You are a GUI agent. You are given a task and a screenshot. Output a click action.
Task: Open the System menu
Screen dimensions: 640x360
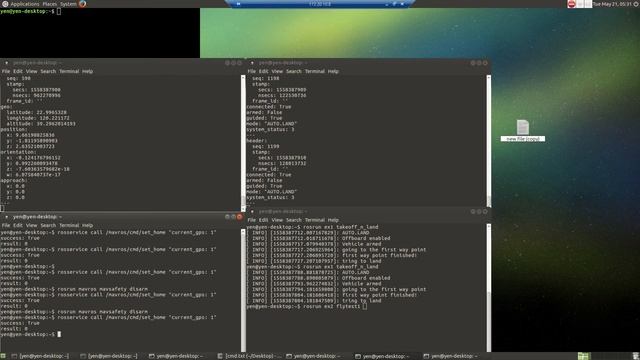click(68, 4)
